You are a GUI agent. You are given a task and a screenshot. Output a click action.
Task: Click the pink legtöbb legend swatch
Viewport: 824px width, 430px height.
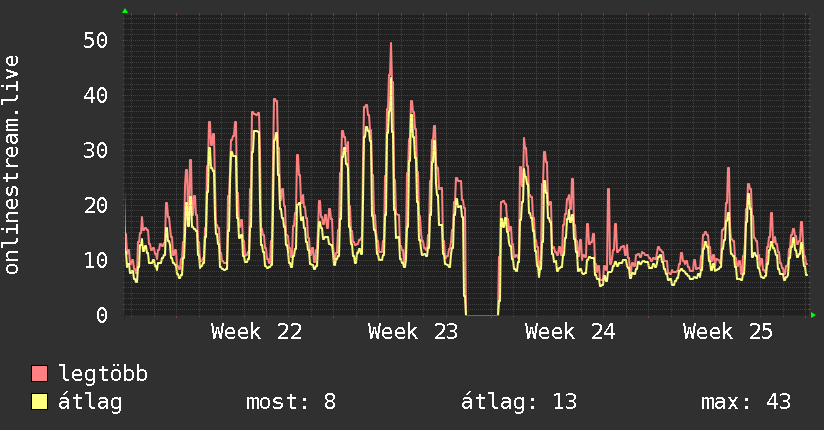click(39, 373)
